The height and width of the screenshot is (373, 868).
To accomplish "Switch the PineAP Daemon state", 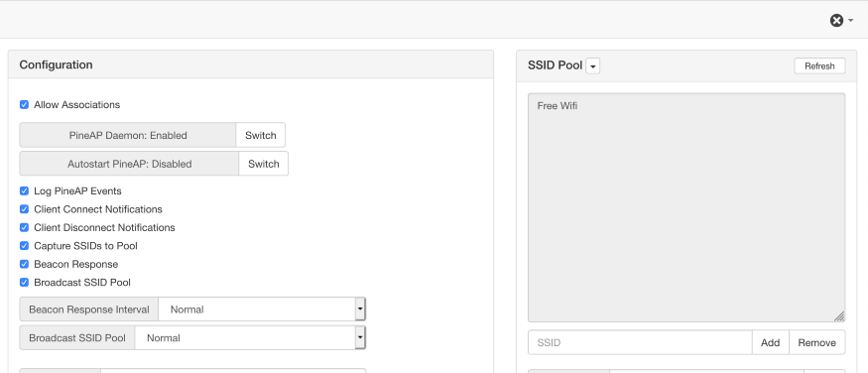I will point(260,135).
